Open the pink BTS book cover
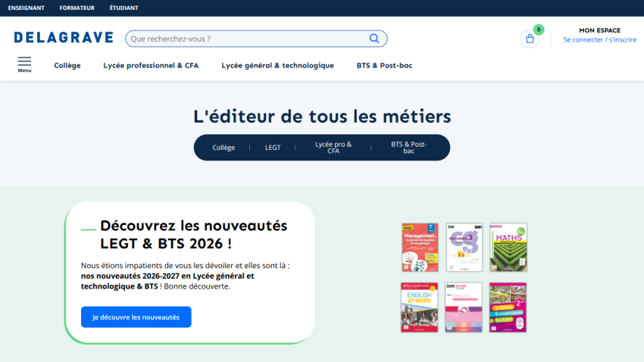This screenshot has width=644, height=362. click(x=464, y=307)
